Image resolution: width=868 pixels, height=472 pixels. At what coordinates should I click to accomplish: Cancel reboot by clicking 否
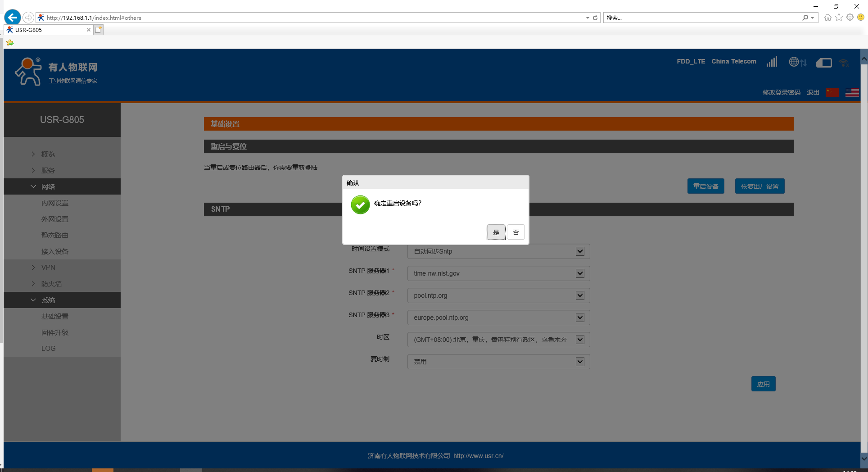coord(516,232)
